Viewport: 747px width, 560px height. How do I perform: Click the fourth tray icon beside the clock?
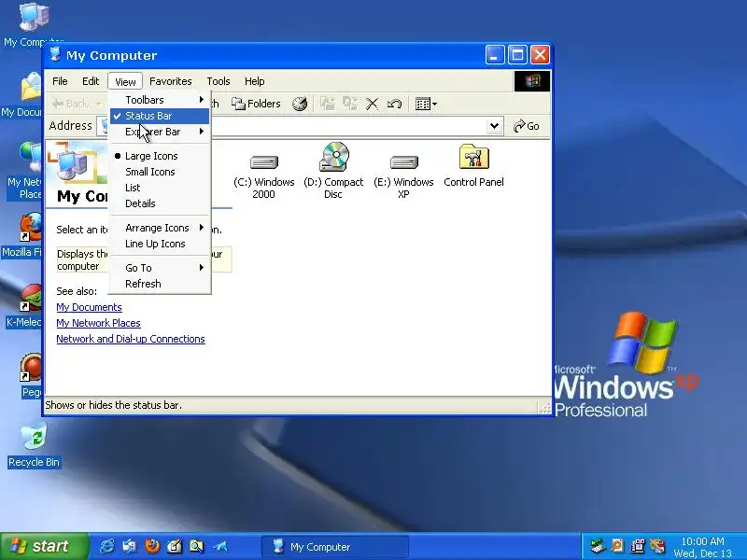(x=657, y=546)
